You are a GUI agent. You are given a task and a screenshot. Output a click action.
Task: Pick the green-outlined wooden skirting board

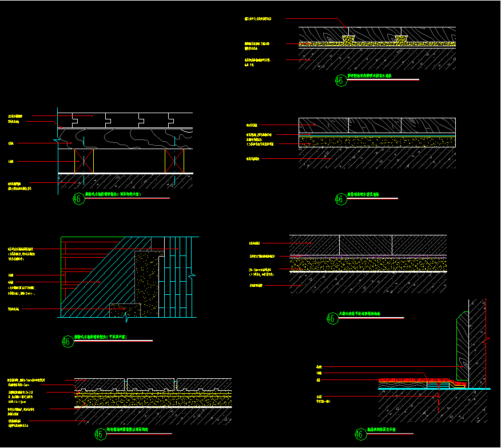click(x=462, y=346)
